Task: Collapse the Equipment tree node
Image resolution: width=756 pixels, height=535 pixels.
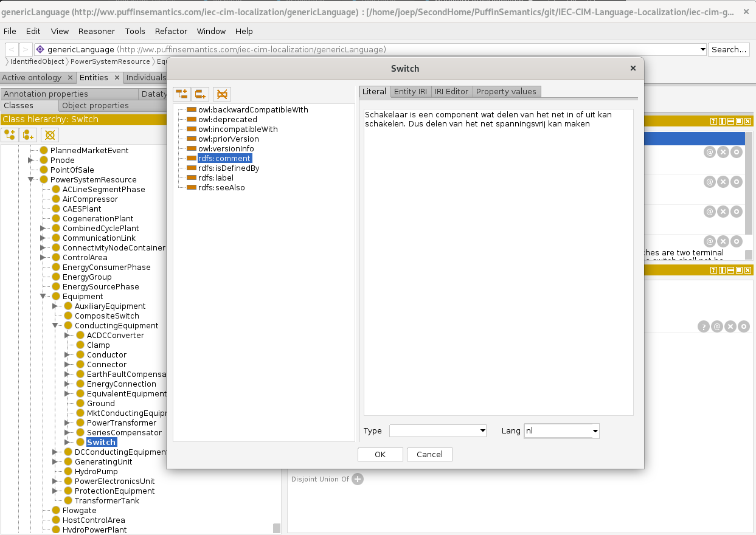Action: coord(43,297)
